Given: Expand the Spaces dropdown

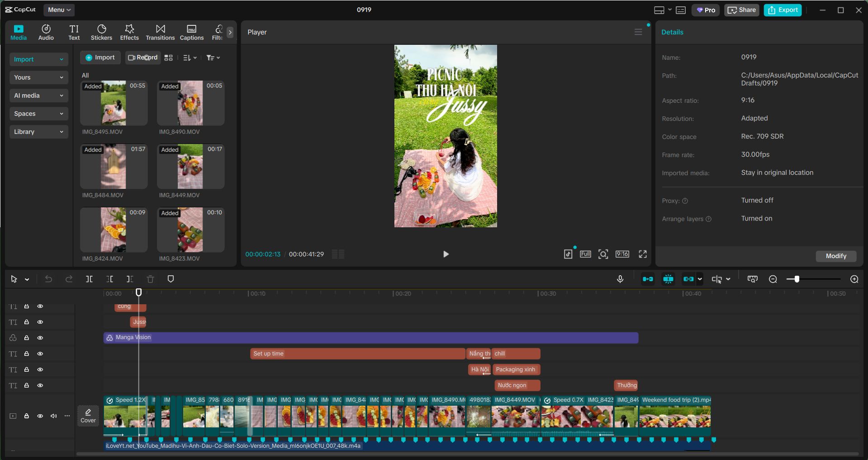Looking at the screenshot, I should point(39,114).
